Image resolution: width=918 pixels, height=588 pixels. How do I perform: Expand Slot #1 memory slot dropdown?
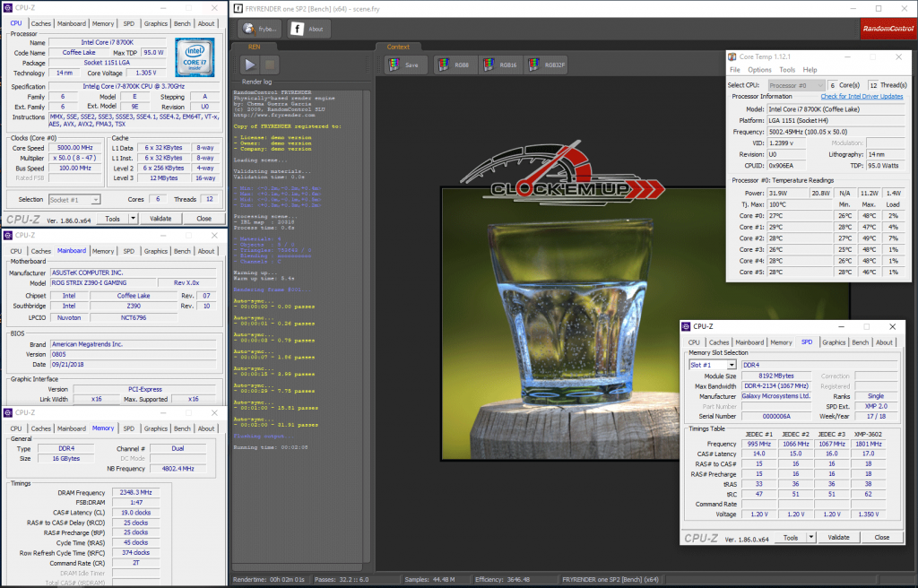click(x=732, y=365)
